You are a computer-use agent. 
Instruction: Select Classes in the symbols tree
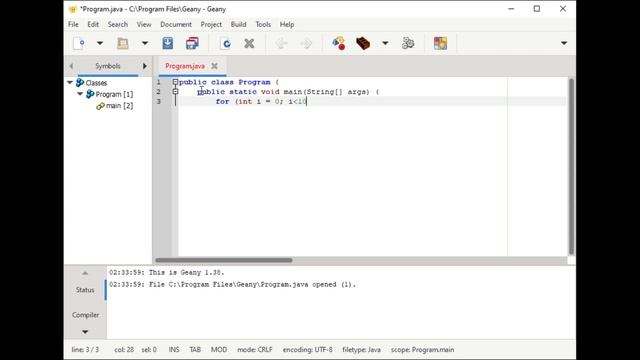pyautogui.click(x=96, y=83)
